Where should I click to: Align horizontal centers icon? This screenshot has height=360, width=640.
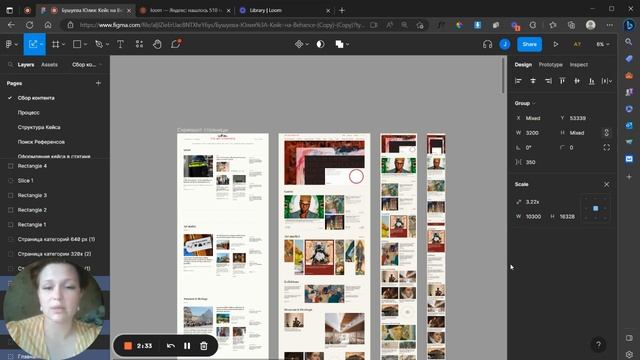tap(533, 81)
